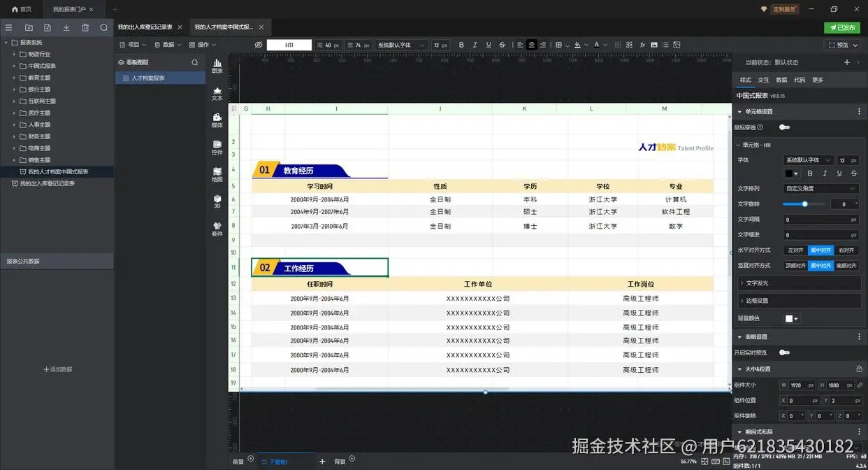The width and height of the screenshot is (868, 470).
Task: Open the 图表 chart component panel
Action: coord(217,66)
